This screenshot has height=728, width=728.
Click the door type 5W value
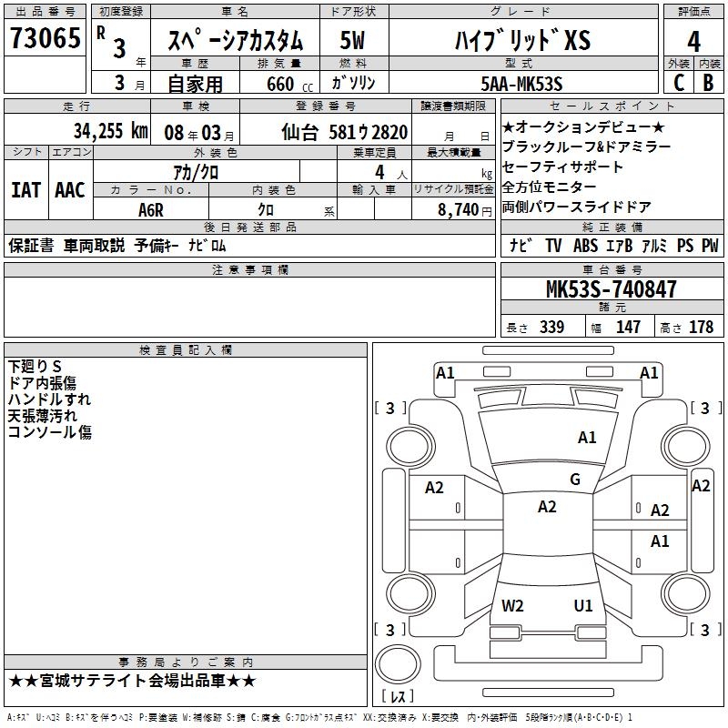[x=352, y=40]
